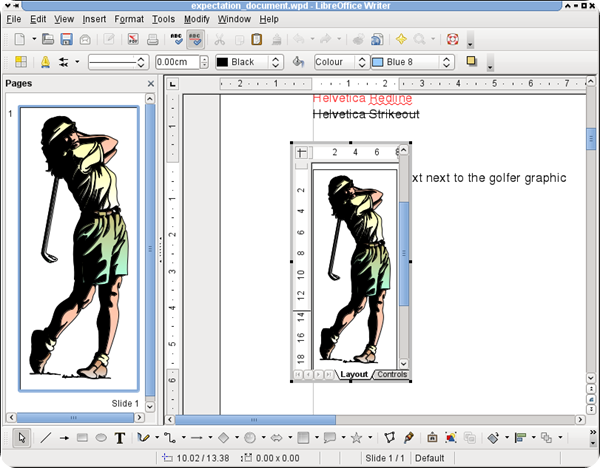This screenshot has height=468, width=600.
Task: Open the Line dialog icon
Action: pyautogui.click(x=45, y=62)
